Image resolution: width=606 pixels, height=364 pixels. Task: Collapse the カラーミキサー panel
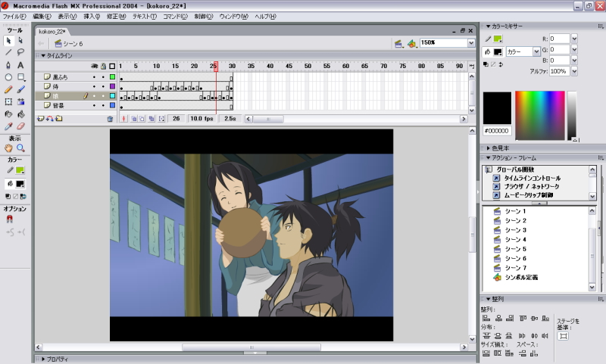489,26
